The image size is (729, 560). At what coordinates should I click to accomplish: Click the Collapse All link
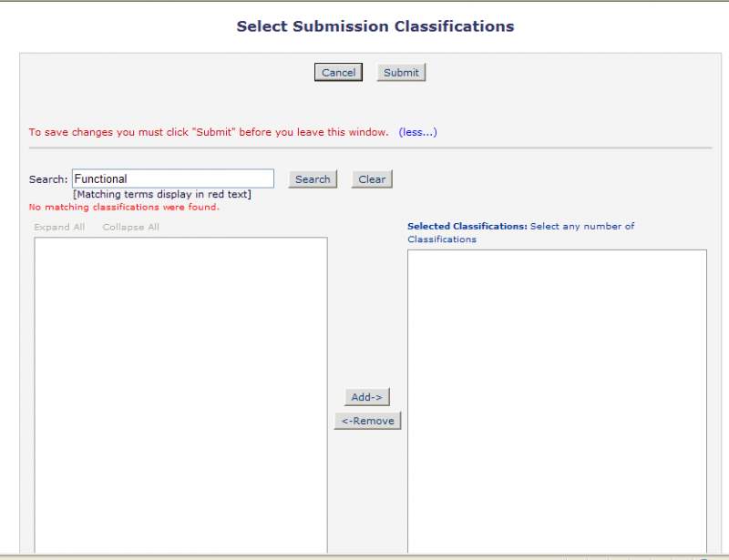pyautogui.click(x=130, y=227)
